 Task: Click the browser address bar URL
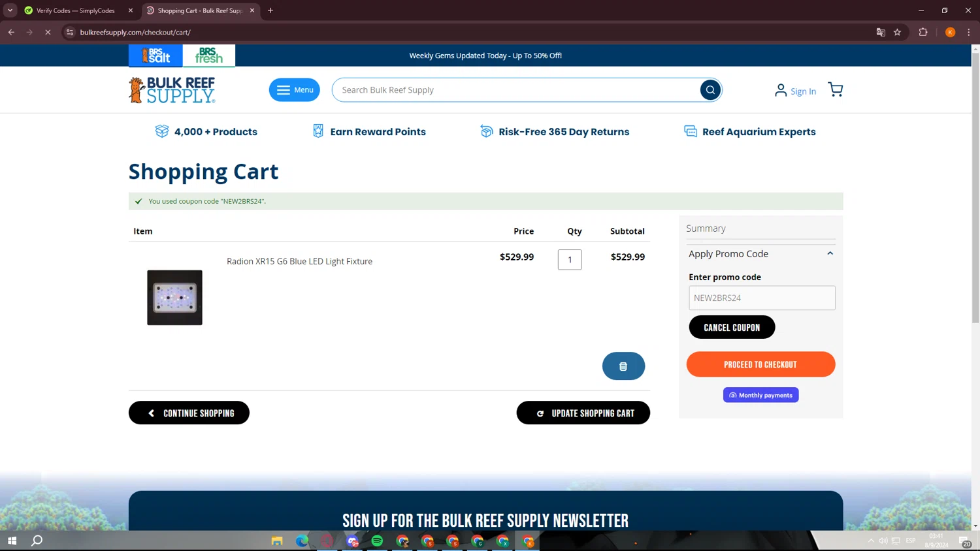tap(135, 32)
